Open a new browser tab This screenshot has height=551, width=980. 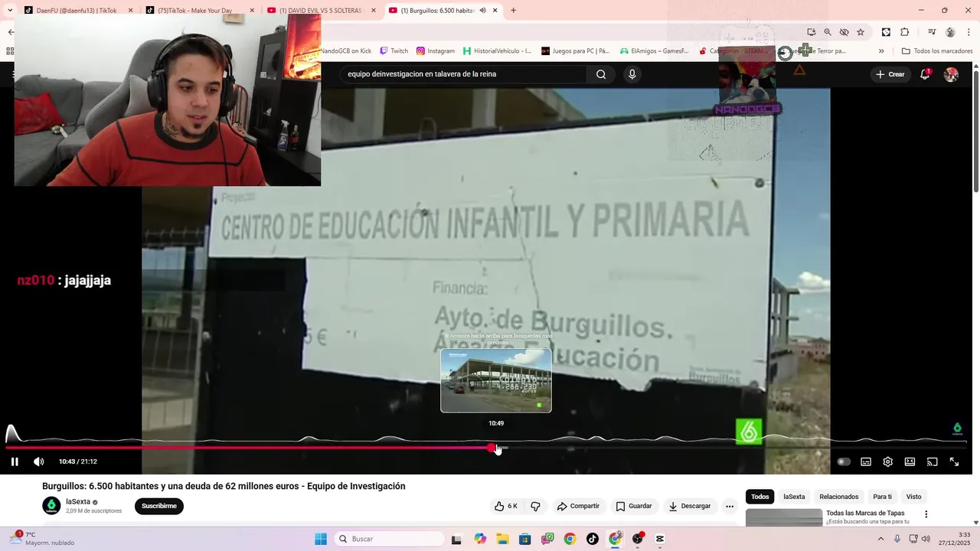point(513,10)
